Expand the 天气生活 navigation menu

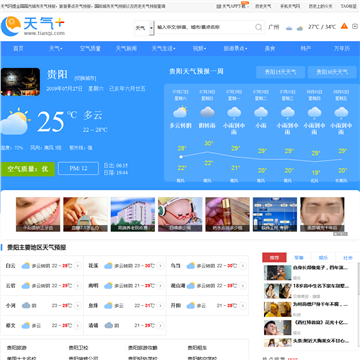pyautogui.click(x=163, y=49)
